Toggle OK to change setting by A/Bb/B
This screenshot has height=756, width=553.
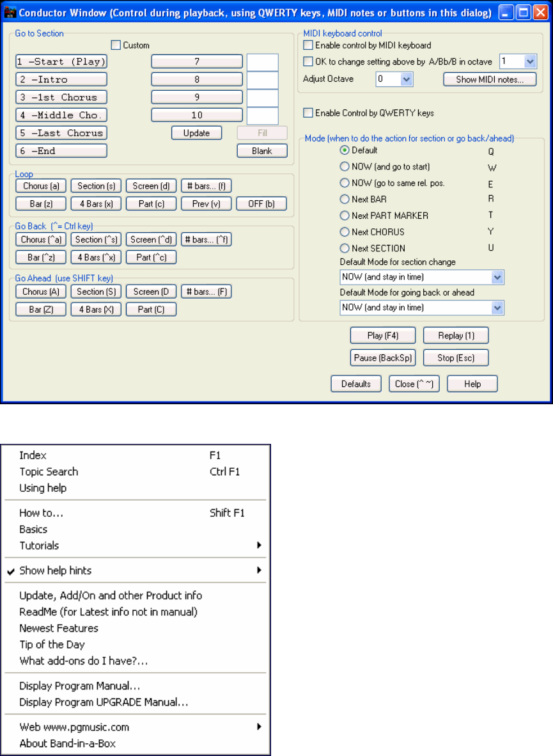(x=308, y=61)
